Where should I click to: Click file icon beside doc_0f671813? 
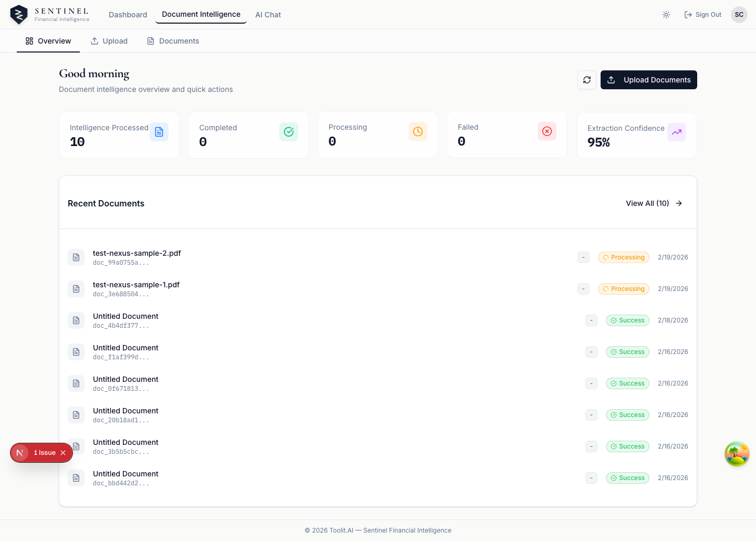point(76,383)
